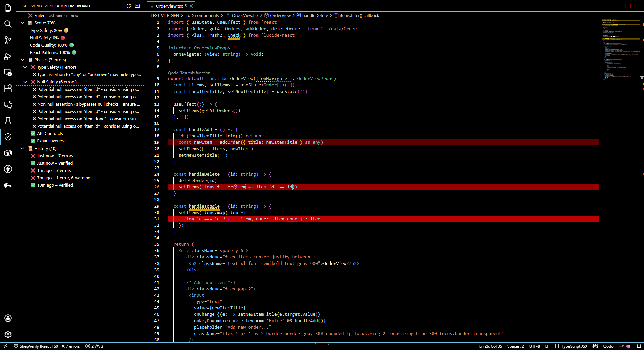The height and width of the screenshot is (350, 644).
Task: Click the orange status dot after Type Safety: 80%
Action: click(x=66, y=31)
